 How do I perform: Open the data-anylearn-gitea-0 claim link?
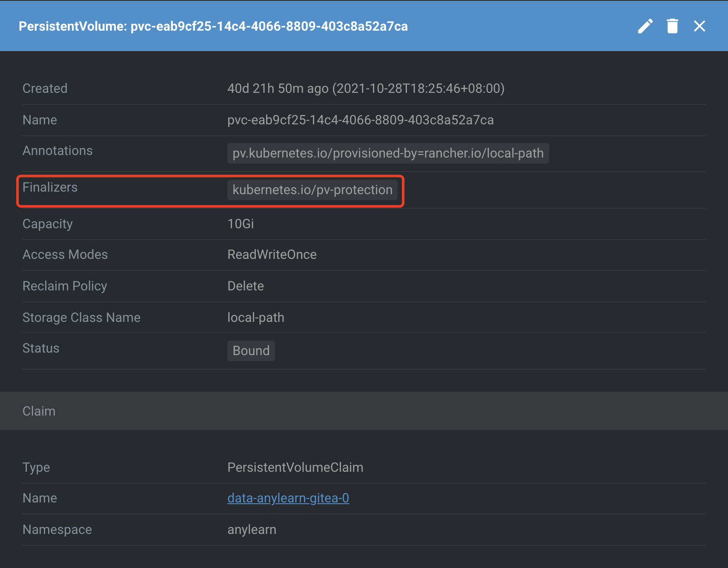tap(288, 498)
